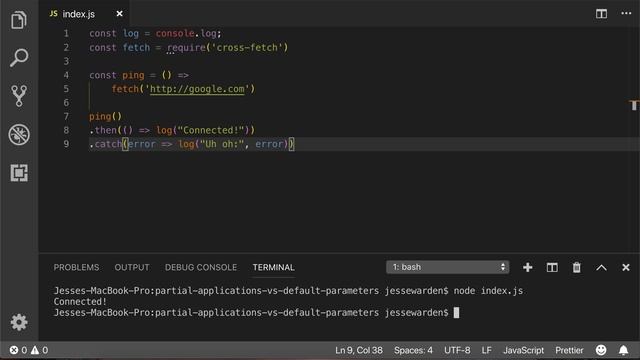
Task: Open the Source Control view
Action: pyautogui.click(x=19, y=96)
